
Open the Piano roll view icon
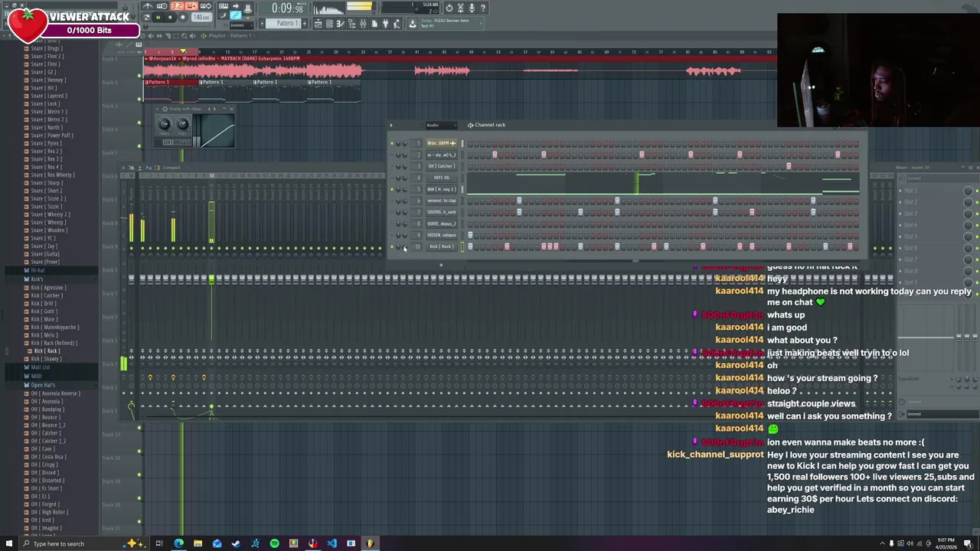tap(341, 24)
